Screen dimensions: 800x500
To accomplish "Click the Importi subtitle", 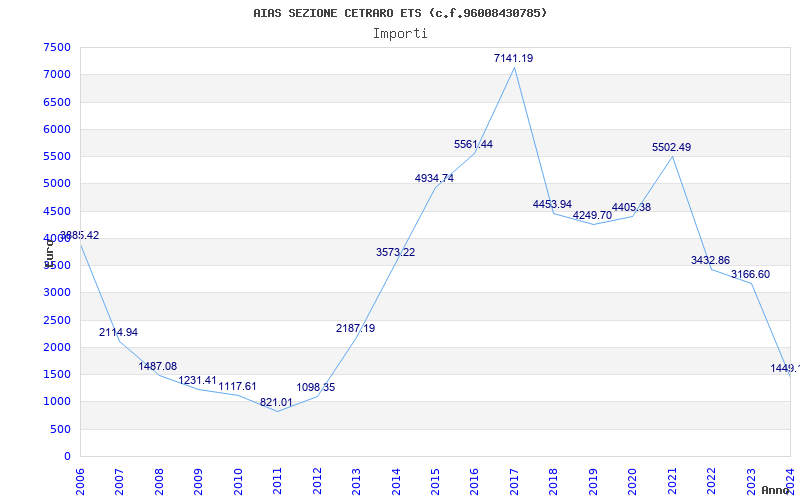I will pos(400,34).
